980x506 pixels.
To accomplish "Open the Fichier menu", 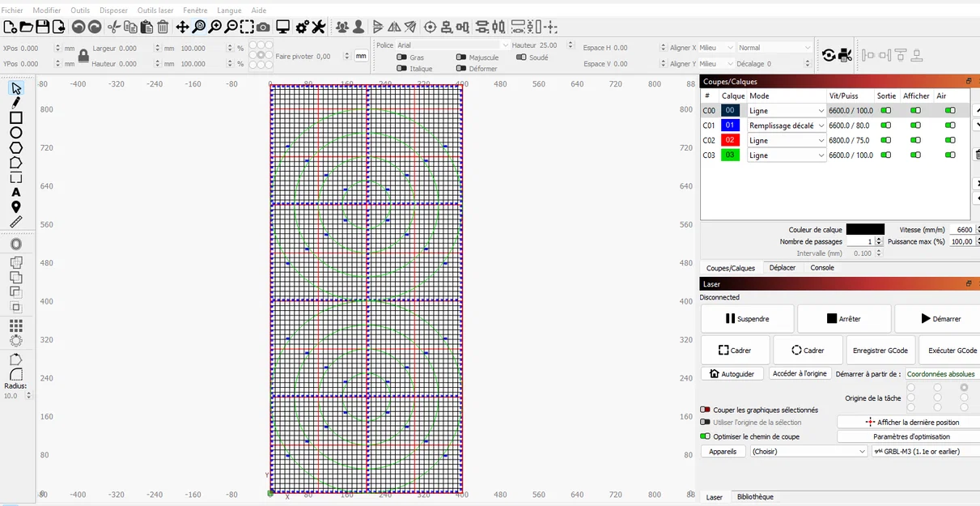I will pyautogui.click(x=12, y=10).
